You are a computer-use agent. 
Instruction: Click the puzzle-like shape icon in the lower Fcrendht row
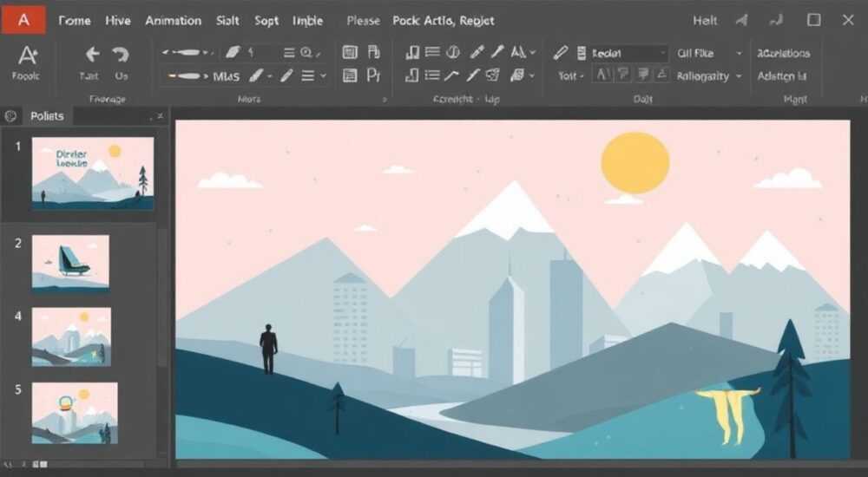click(x=492, y=75)
